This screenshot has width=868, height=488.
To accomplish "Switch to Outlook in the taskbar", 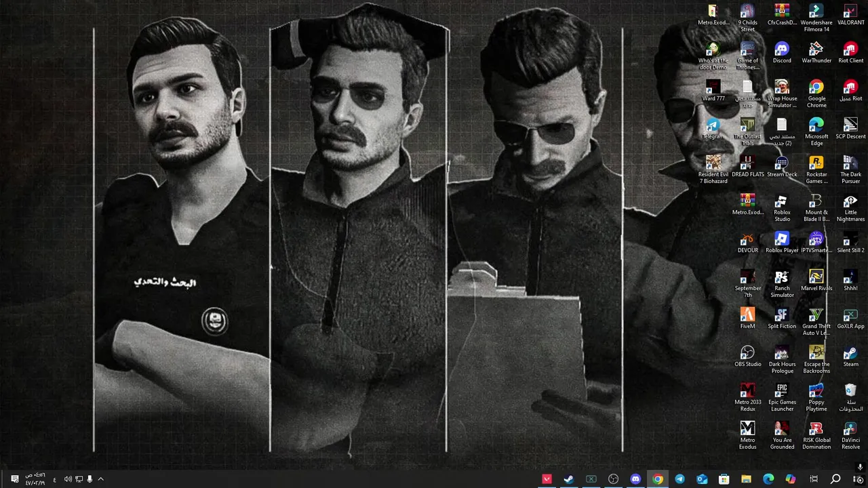I will click(702, 479).
